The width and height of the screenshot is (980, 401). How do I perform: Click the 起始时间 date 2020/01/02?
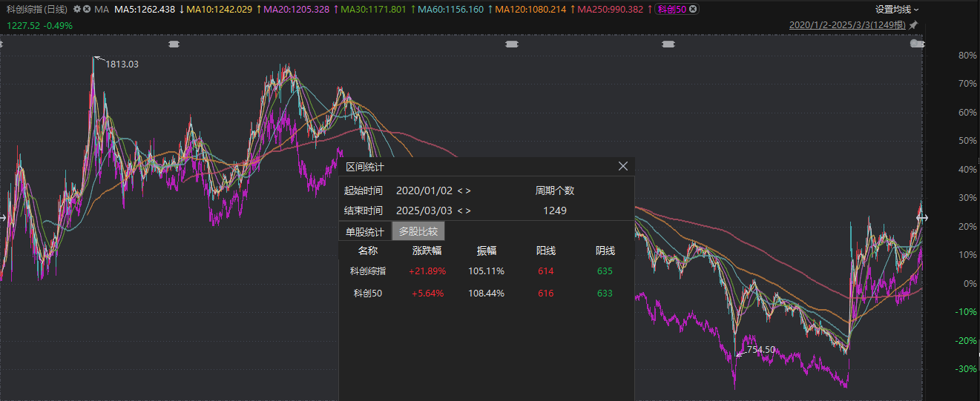424,190
